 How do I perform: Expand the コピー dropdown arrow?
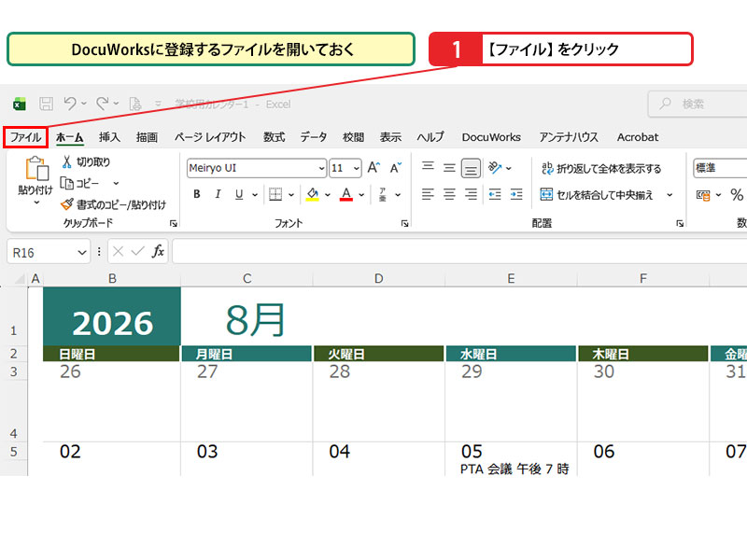pyautogui.click(x=116, y=183)
